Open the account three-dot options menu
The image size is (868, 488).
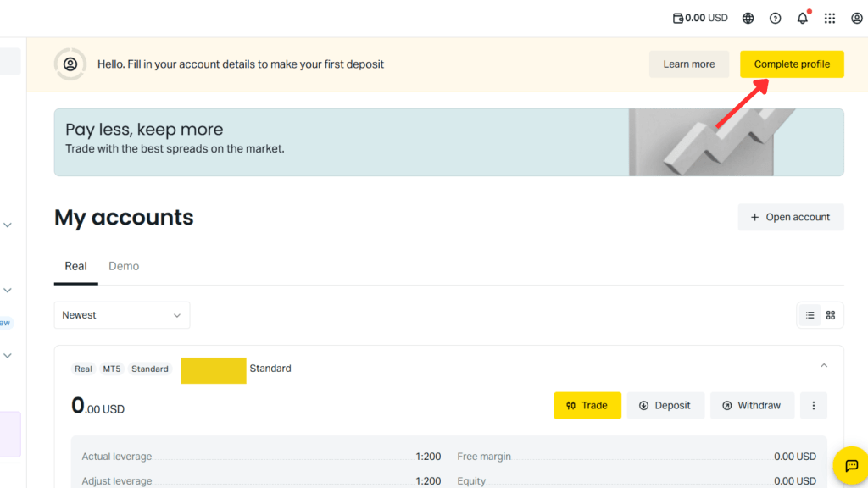click(813, 406)
